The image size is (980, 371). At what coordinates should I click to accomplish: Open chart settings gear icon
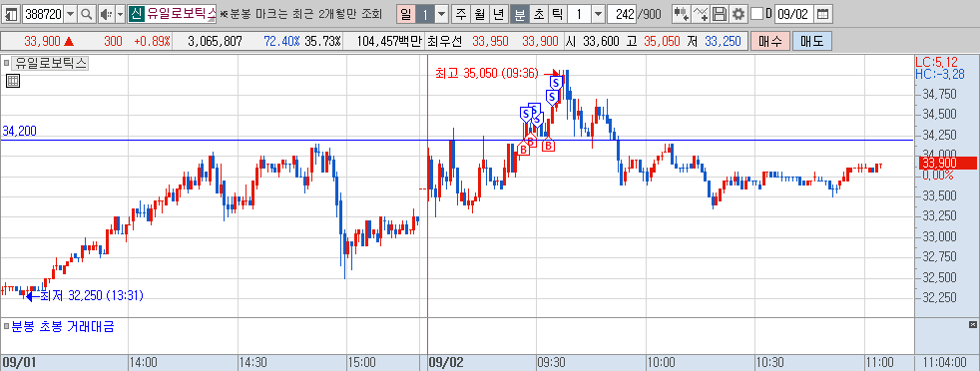coord(738,13)
